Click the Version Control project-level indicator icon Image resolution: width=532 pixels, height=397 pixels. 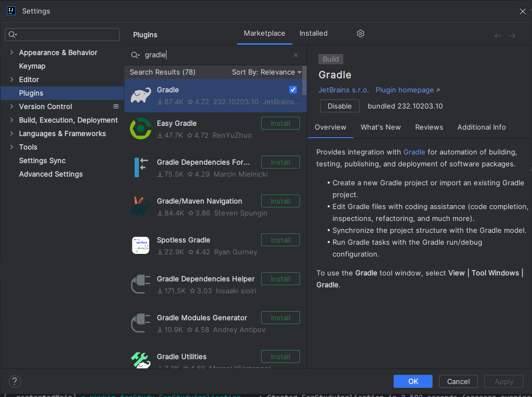tap(116, 106)
